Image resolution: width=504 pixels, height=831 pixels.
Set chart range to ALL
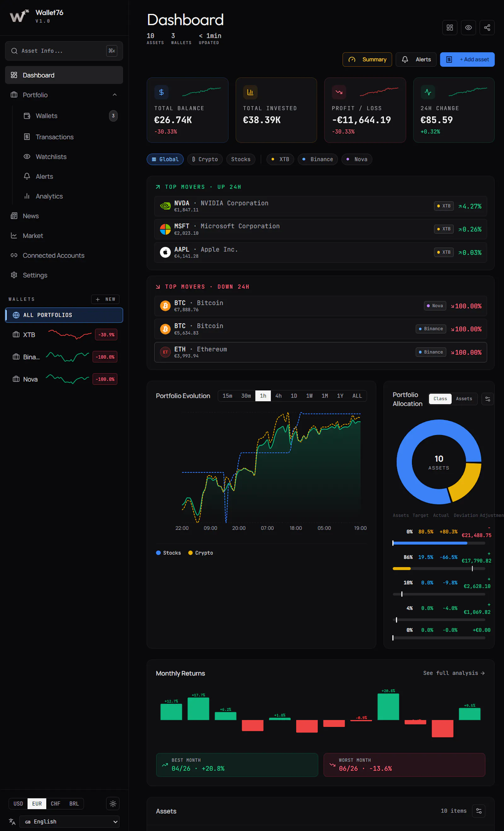coord(357,396)
